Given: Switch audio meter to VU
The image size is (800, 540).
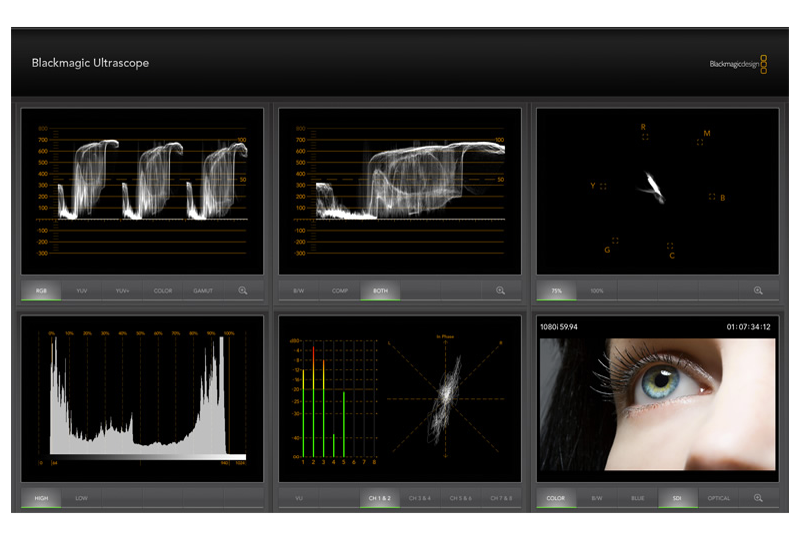Looking at the screenshot, I should 298,498.
